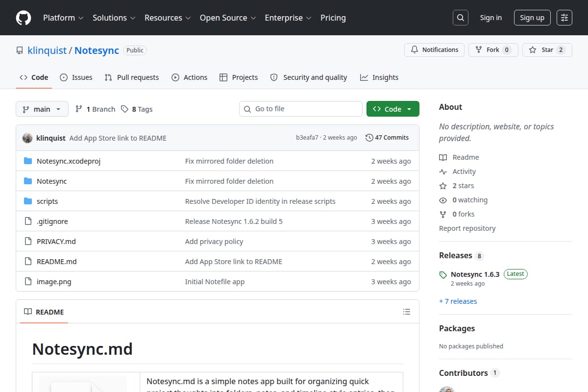Open Release Notesync 1.6.2 build 5 commit
This screenshot has width=588, height=392.
(x=234, y=221)
